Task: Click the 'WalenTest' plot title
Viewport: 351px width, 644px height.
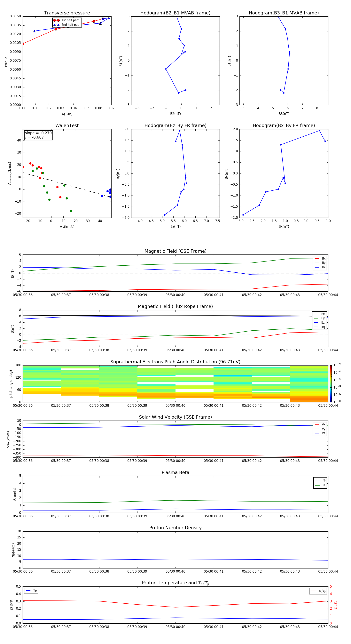Action: click(x=67, y=125)
